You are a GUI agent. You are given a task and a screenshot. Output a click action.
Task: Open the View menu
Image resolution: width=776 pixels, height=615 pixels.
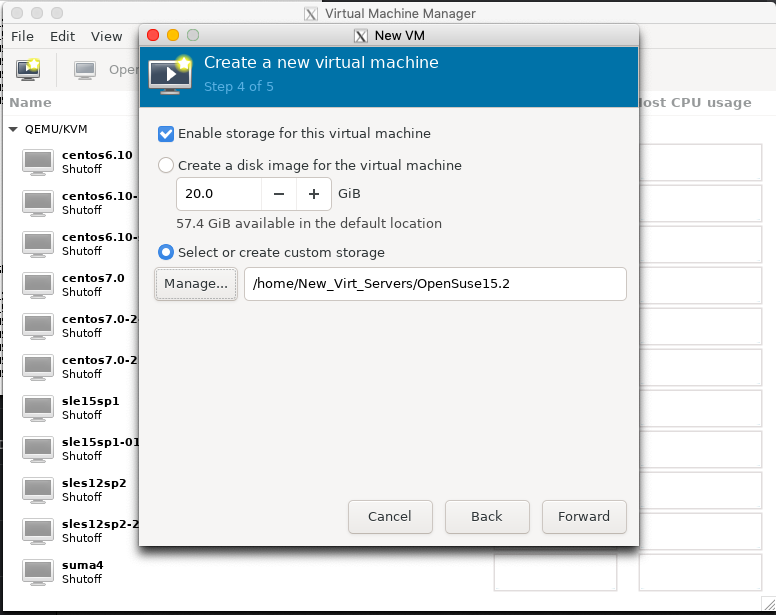tap(106, 37)
